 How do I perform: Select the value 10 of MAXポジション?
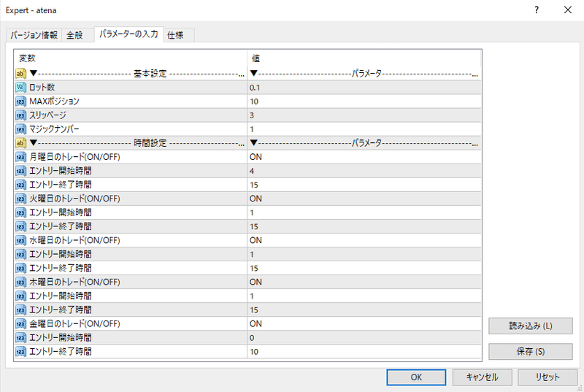coord(254,101)
